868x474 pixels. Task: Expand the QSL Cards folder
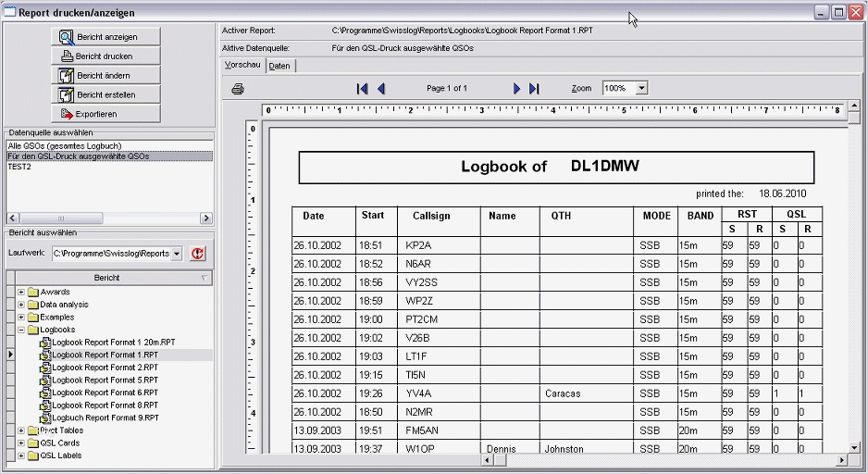(x=21, y=443)
